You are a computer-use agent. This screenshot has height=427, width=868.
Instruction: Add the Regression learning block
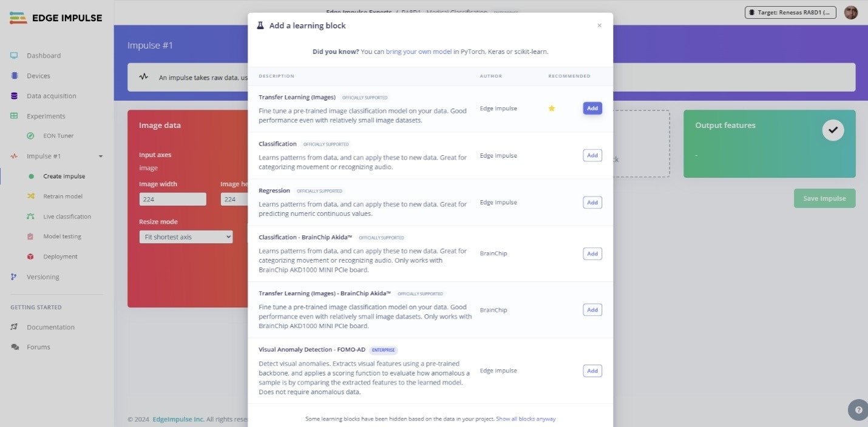click(592, 203)
